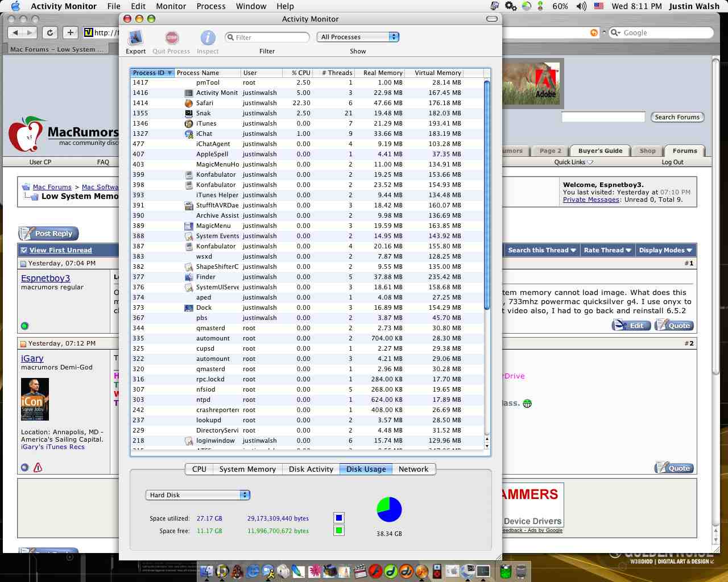Click the Post Reply button
The width and height of the screenshot is (728, 582).
[48, 234]
